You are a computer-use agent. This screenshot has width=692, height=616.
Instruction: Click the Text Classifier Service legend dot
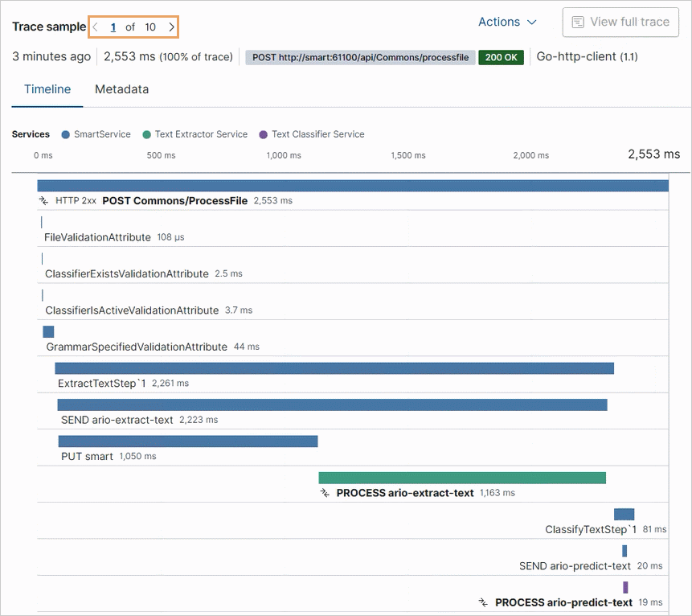263,134
